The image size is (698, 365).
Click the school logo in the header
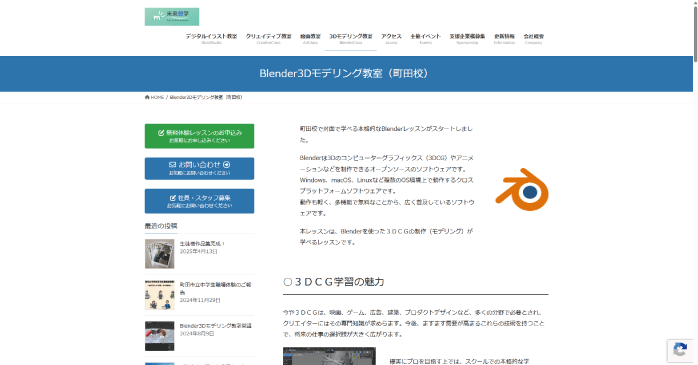[172, 17]
